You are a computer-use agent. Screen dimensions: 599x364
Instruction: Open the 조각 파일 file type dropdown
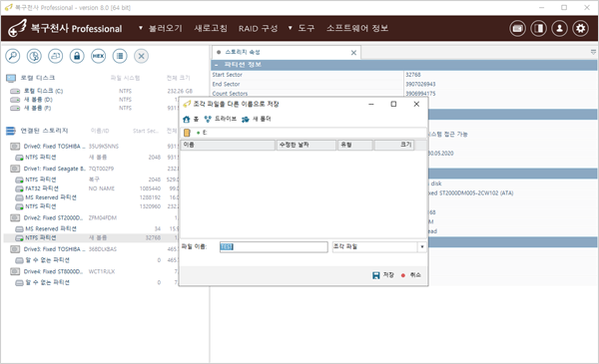point(422,247)
